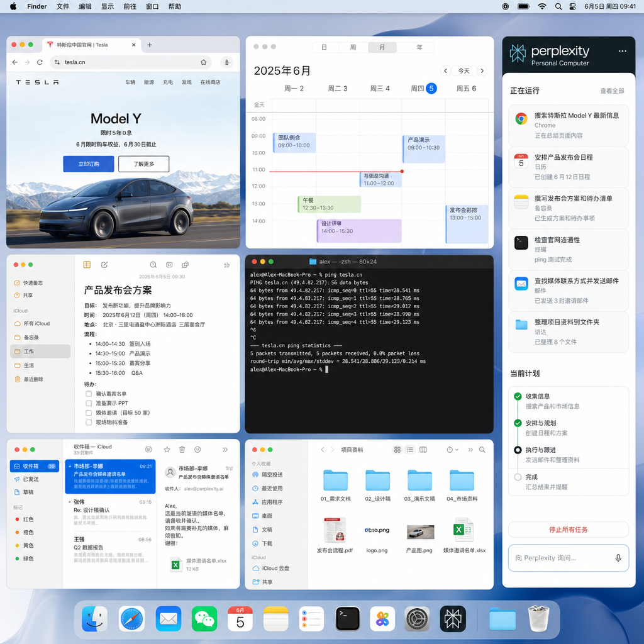The width and height of the screenshot is (644, 644).
Task: Click the microphone in Perplexity input
Action: 618,558
